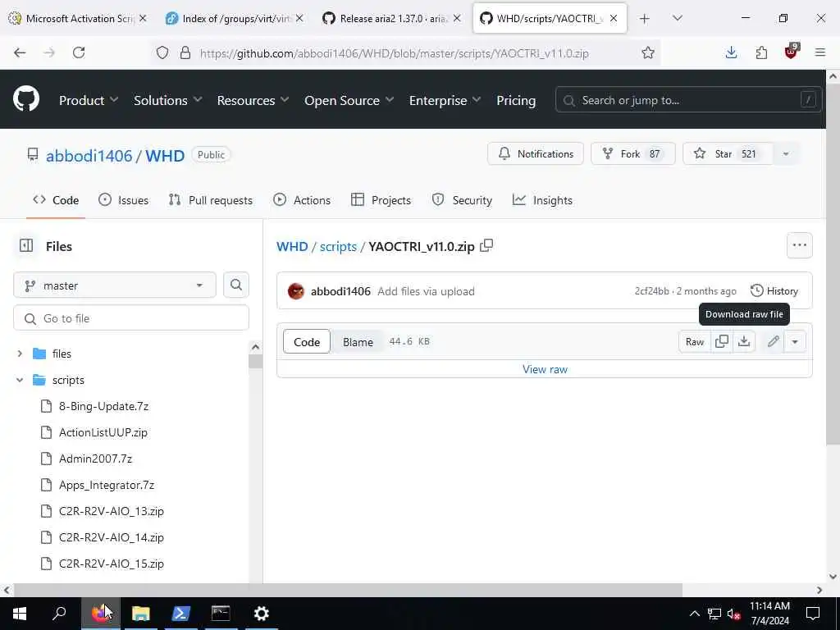Open File Explorer from taskbar
840x630 pixels.
pos(141,614)
